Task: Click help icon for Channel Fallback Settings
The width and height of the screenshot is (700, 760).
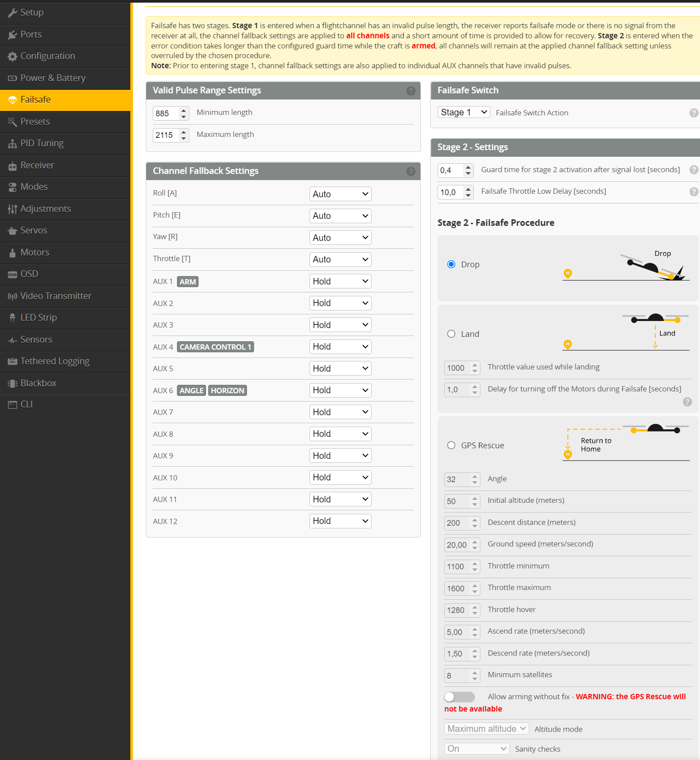Action: click(411, 171)
